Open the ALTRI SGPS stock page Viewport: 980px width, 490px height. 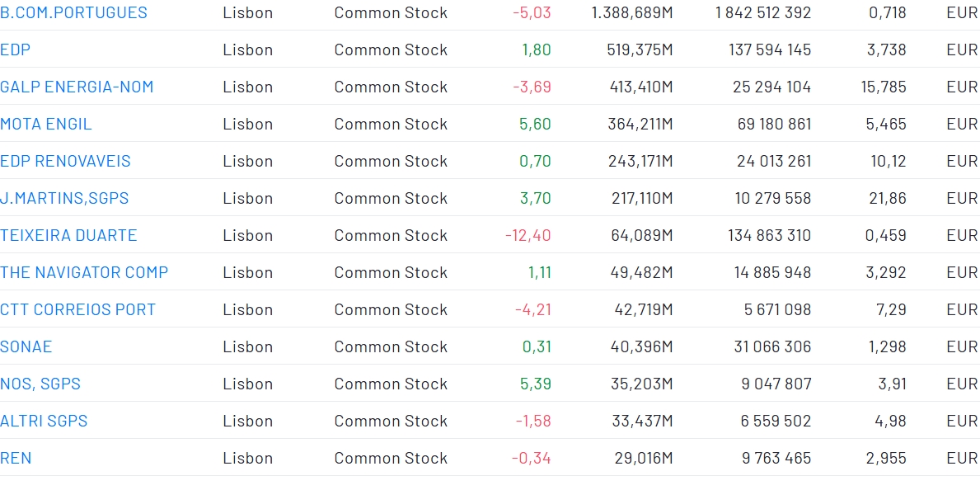(44, 422)
